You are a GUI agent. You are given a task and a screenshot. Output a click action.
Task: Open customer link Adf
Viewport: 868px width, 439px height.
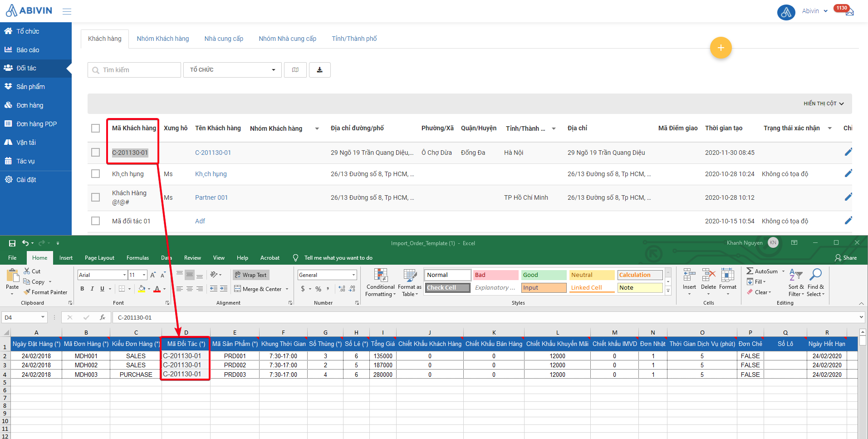pyautogui.click(x=200, y=221)
